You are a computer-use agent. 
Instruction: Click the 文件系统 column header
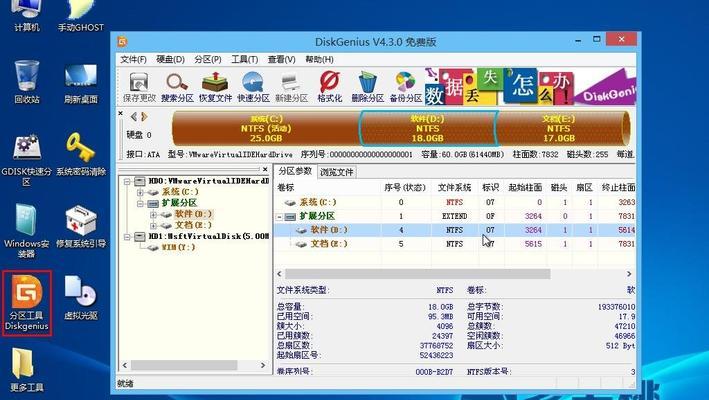pyautogui.click(x=454, y=187)
